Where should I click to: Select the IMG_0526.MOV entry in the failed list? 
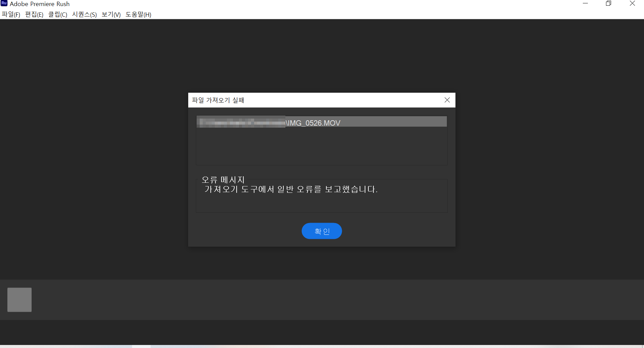click(313, 122)
